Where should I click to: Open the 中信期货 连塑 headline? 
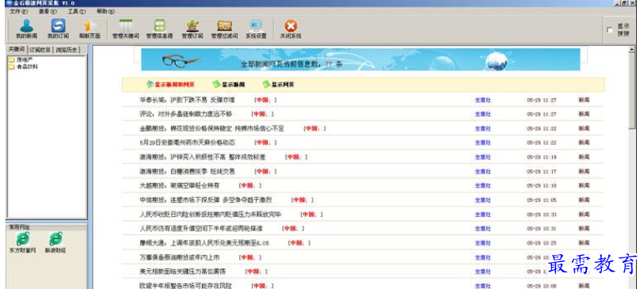point(206,200)
